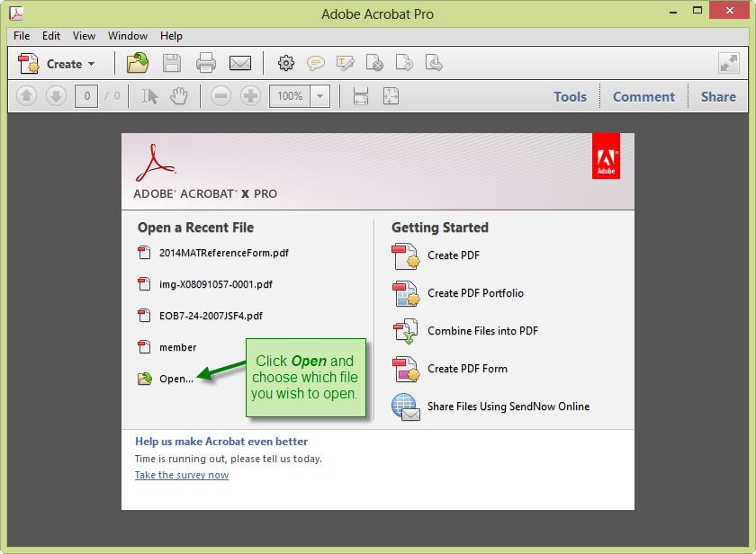Click the Save floppy disk icon
Screen dimensions: 756x554
(x=172, y=63)
